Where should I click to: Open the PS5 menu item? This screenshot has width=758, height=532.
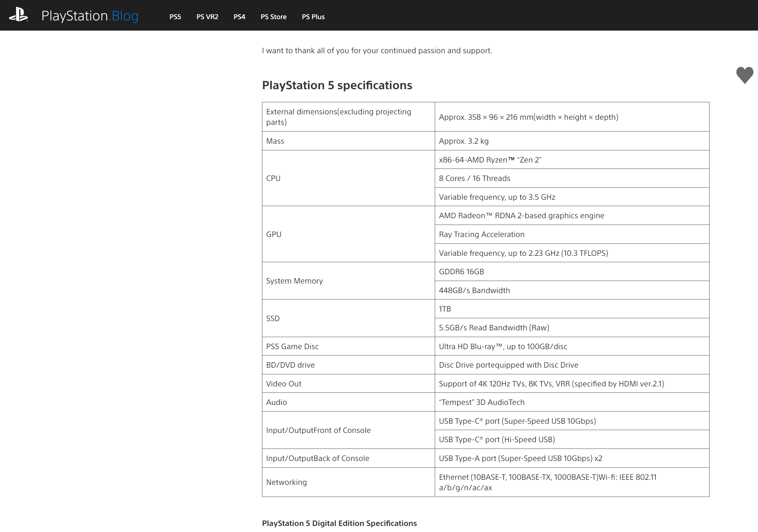pyautogui.click(x=175, y=17)
